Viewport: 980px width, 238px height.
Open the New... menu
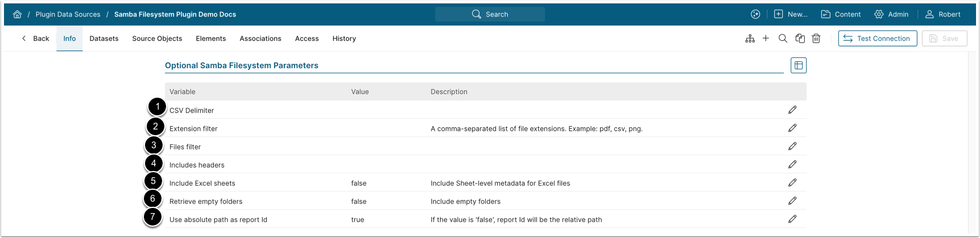[x=791, y=14]
